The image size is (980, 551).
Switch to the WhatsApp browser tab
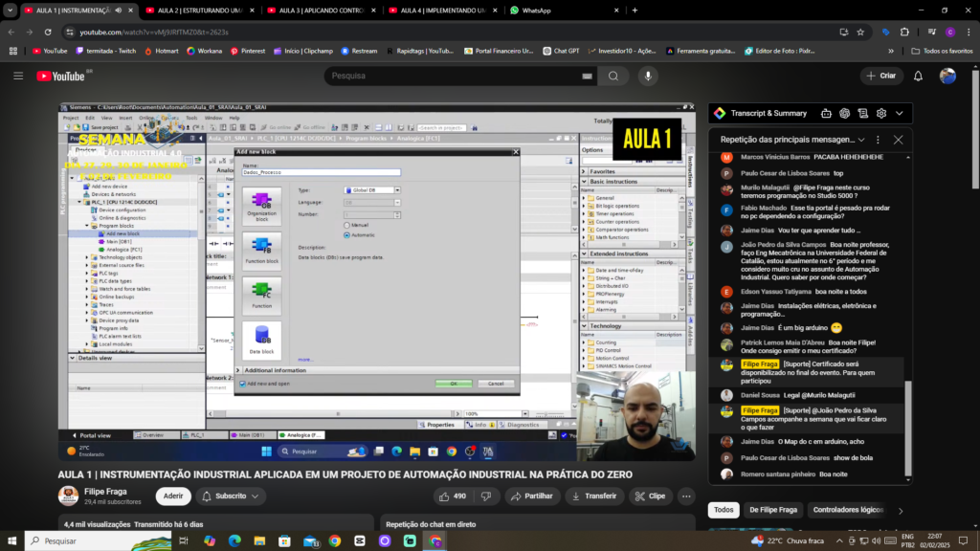point(563,10)
